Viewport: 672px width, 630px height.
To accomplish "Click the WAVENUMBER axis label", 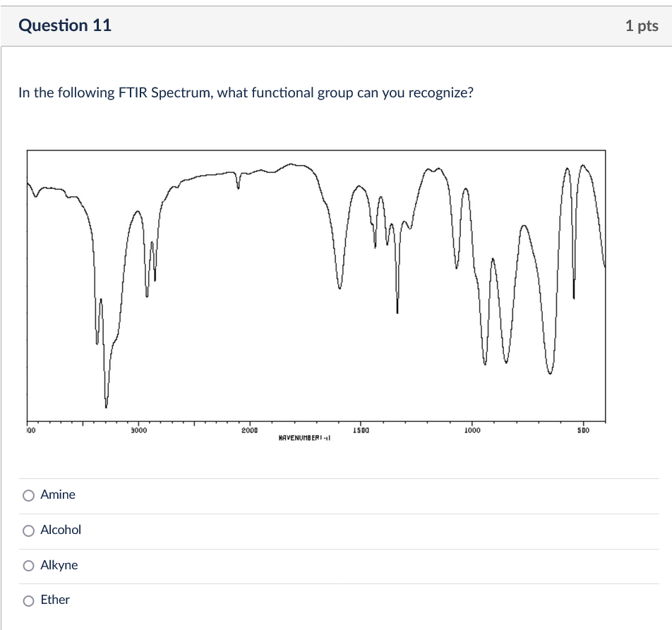I will [x=305, y=437].
